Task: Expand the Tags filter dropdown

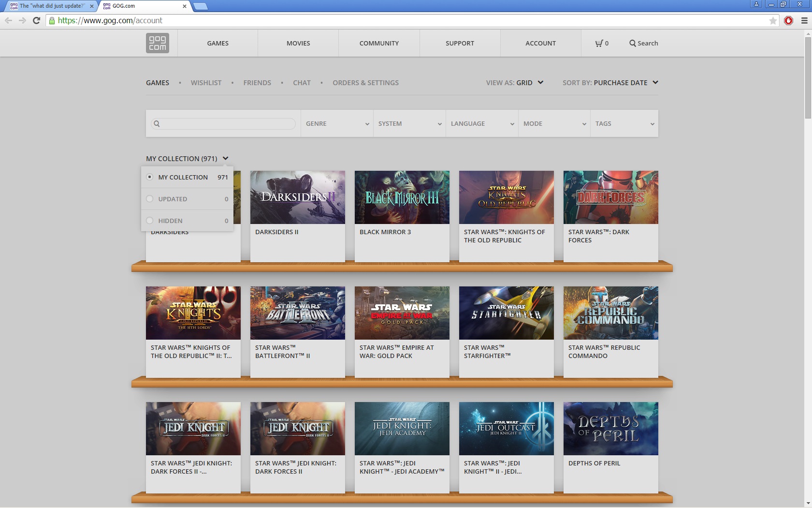Action: [x=624, y=124]
